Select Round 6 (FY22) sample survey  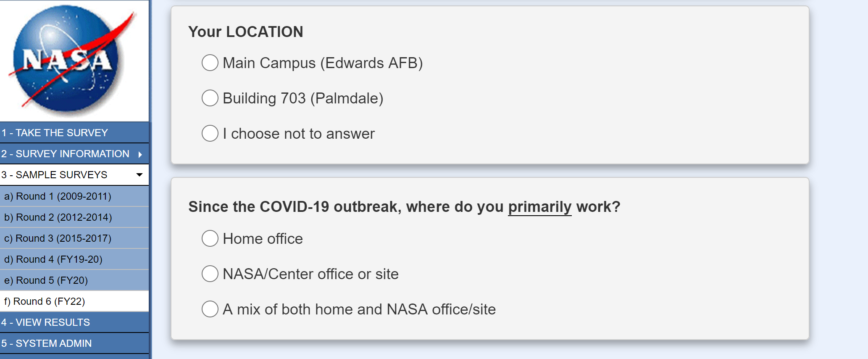[45, 301]
